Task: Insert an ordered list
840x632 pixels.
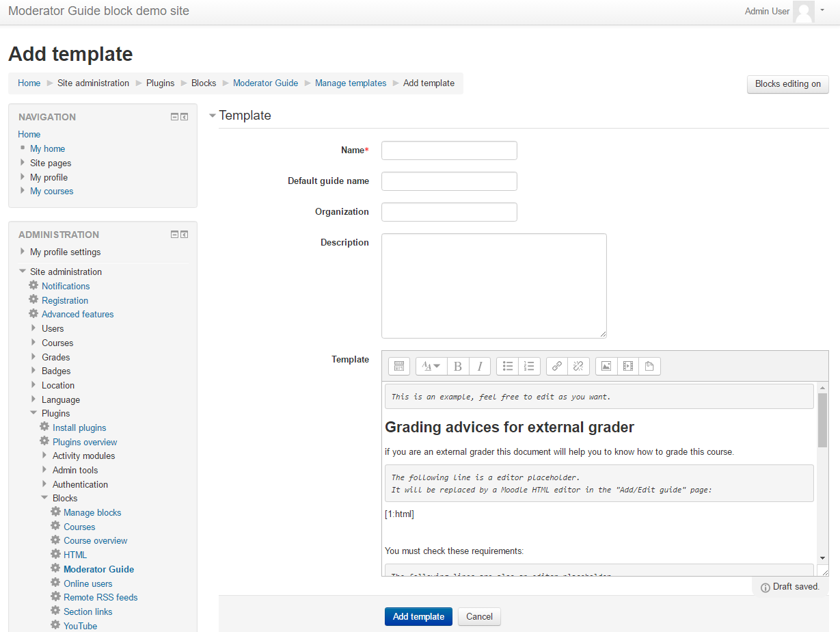Action: 529,366
